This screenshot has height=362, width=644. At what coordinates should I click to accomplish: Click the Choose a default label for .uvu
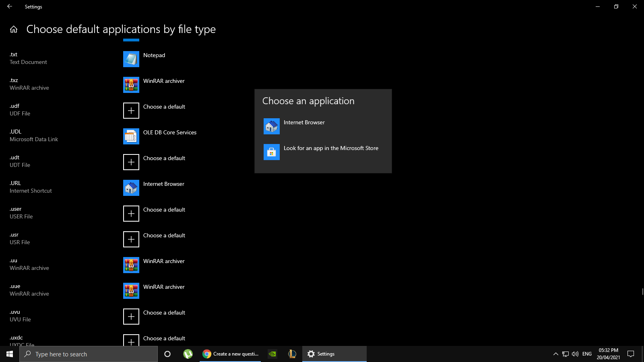(164, 313)
